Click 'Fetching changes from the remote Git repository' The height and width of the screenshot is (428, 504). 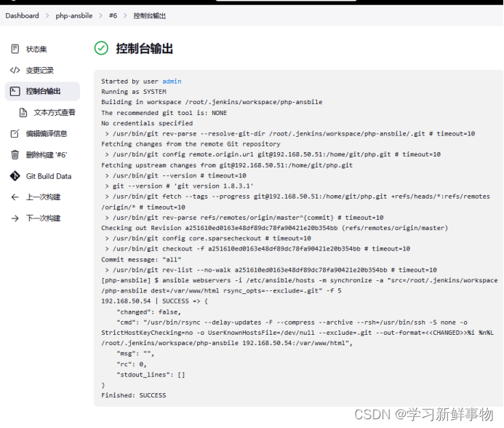coord(191,144)
